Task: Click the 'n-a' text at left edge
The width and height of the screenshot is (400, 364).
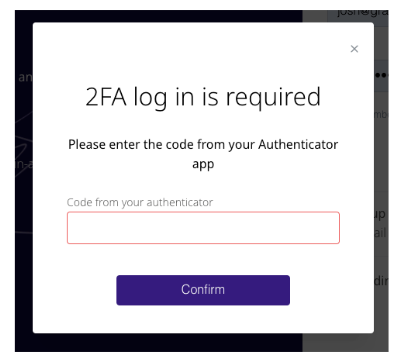Action: tap(25, 164)
